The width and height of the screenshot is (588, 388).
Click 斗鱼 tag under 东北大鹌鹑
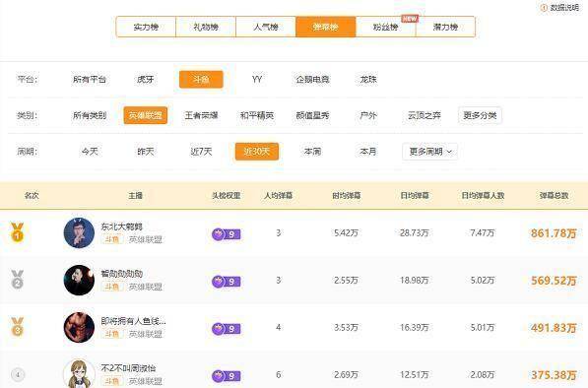[x=112, y=239]
